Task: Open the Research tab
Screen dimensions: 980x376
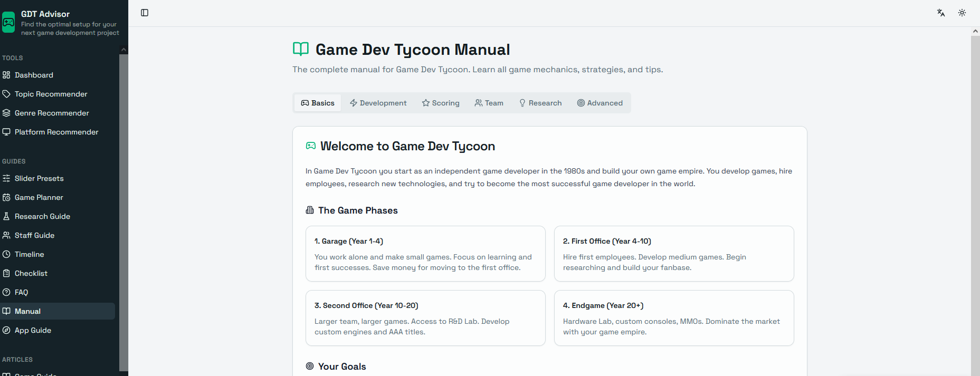Action: (x=540, y=103)
